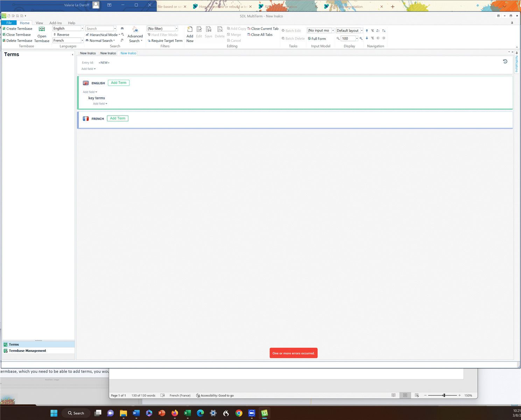The width and height of the screenshot is (521, 420).
Task: Switch to the first New Inalco tab
Action: [88, 53]
